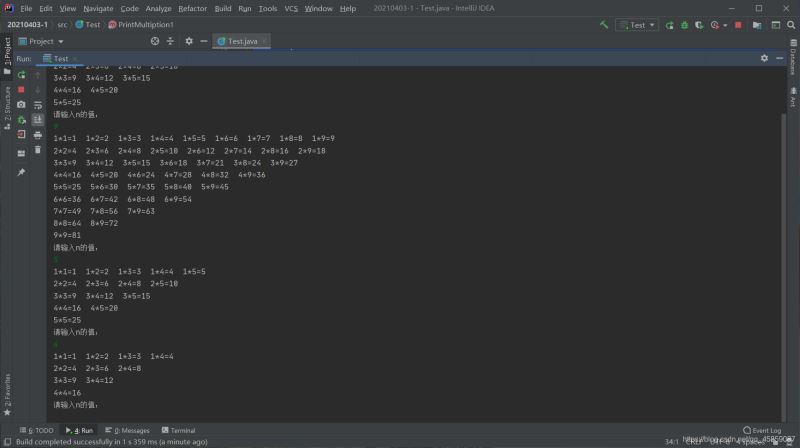
Task: Open the VCS menu
Action: (291, 8)
